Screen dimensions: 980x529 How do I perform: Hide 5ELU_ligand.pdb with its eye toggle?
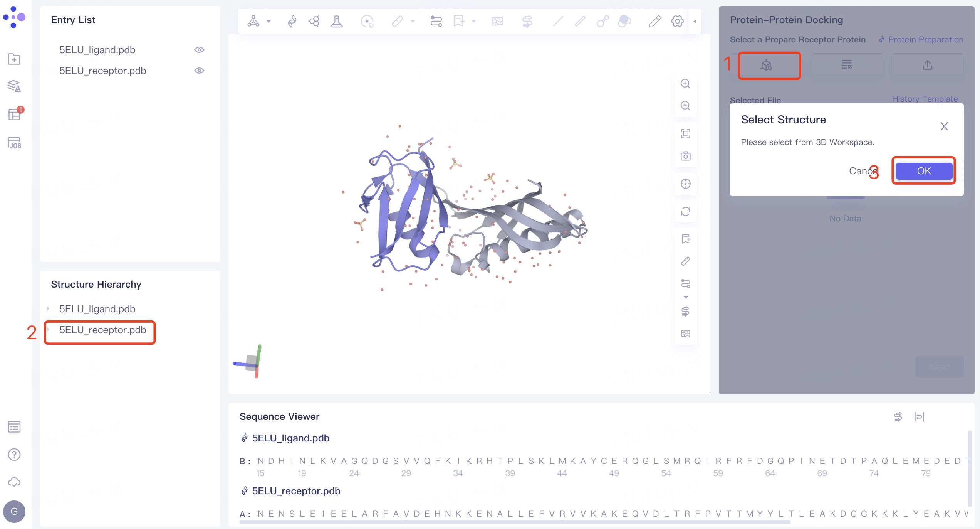(x=199, y=49)
